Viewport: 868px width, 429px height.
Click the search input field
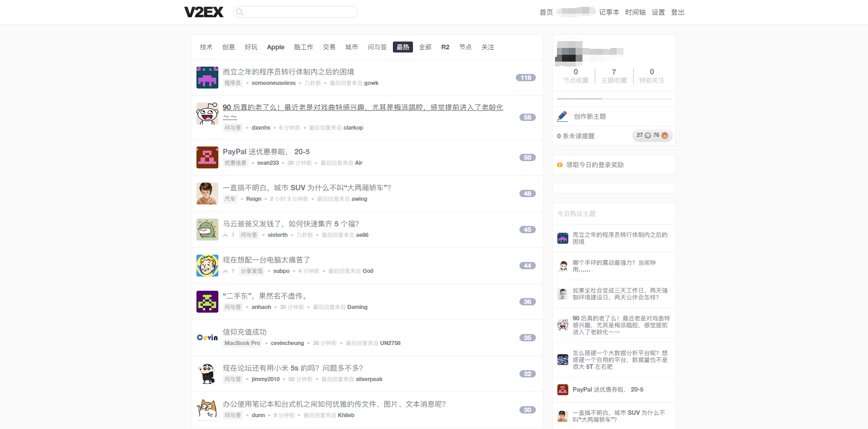coord(296,12)
